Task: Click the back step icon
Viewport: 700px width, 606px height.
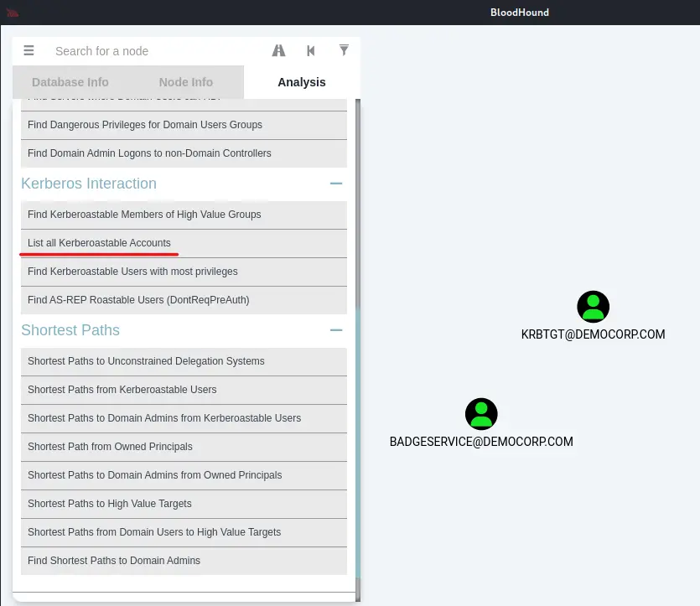Action: click(x=311, y=51)
